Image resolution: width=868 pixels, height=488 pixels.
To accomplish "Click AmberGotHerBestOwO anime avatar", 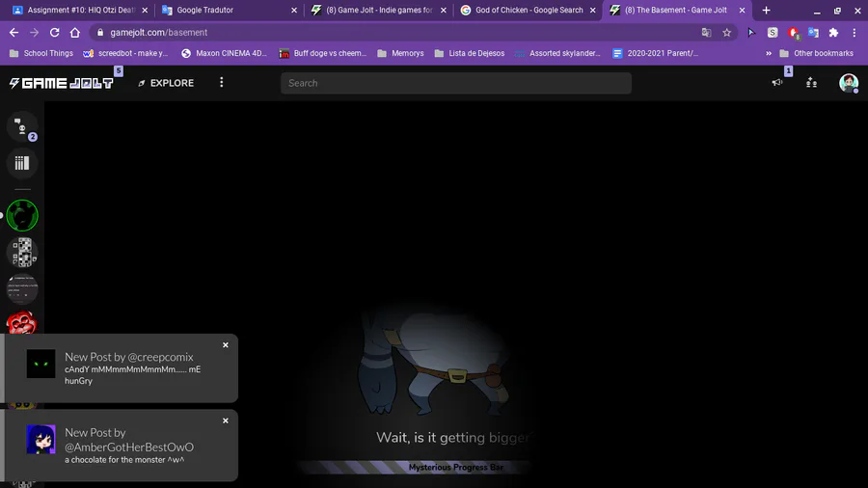I will (x=41, y=440).
